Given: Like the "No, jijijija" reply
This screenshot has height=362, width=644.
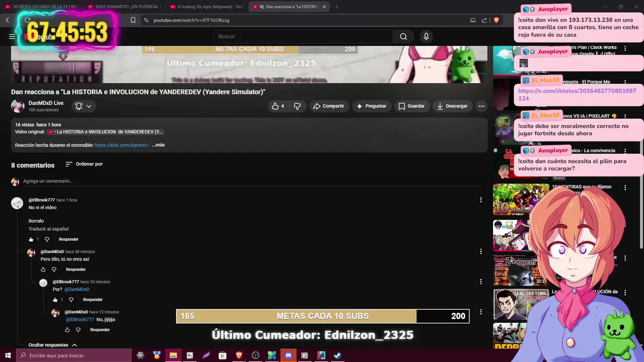Looking at the screenshot, I should point(67,330).
